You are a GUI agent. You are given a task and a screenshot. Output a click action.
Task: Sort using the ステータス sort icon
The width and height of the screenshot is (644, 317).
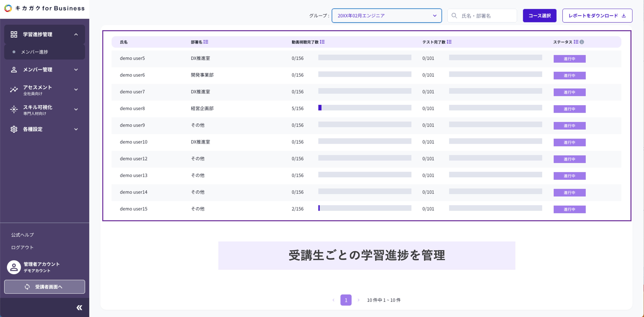[x=576, y=42]
